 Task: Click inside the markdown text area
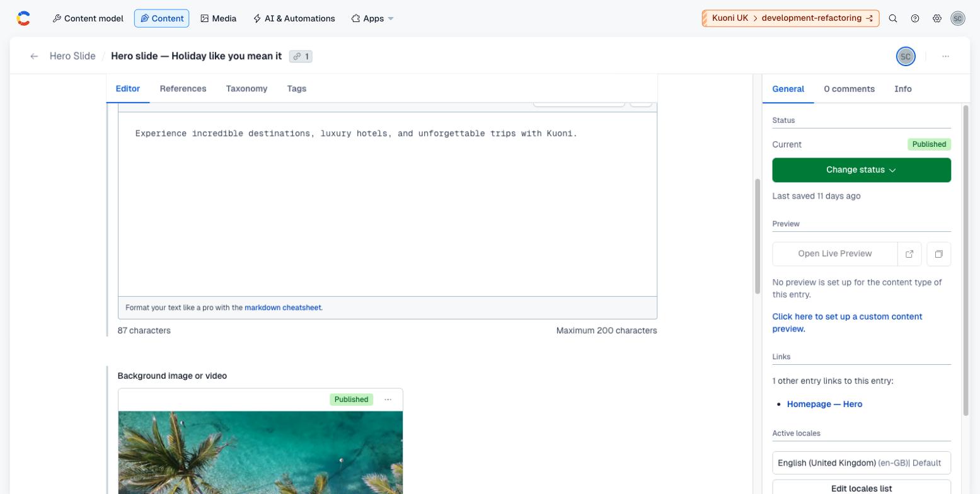388,204
